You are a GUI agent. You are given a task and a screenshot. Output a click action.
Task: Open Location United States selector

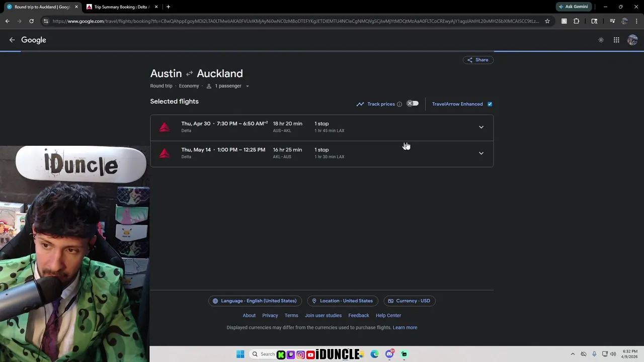pyautogui.click(x=343, y=301)
